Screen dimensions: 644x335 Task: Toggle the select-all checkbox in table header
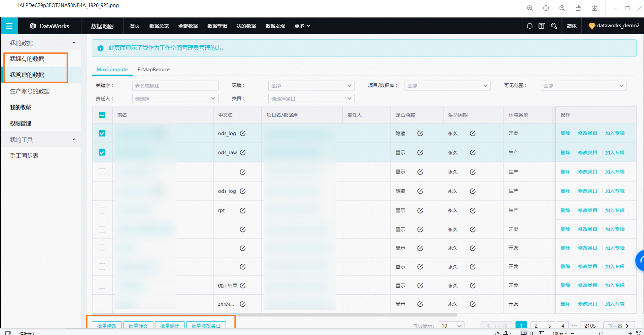pyautogui.click(x=102, y=115)
